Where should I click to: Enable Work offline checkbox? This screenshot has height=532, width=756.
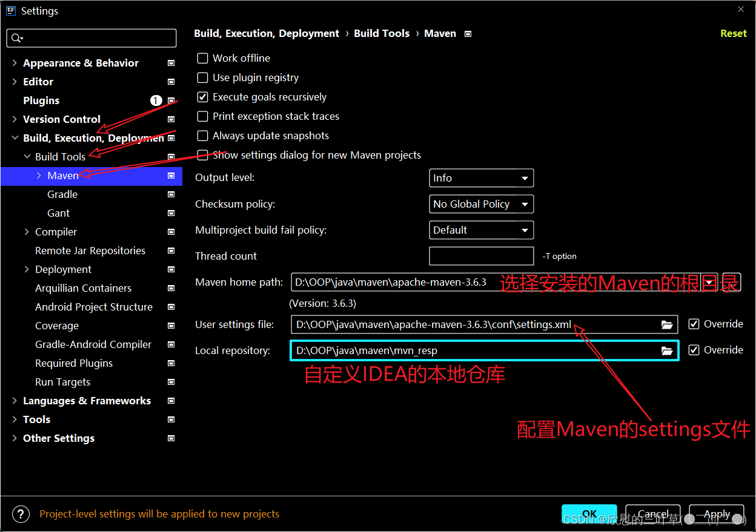(203, 58)
